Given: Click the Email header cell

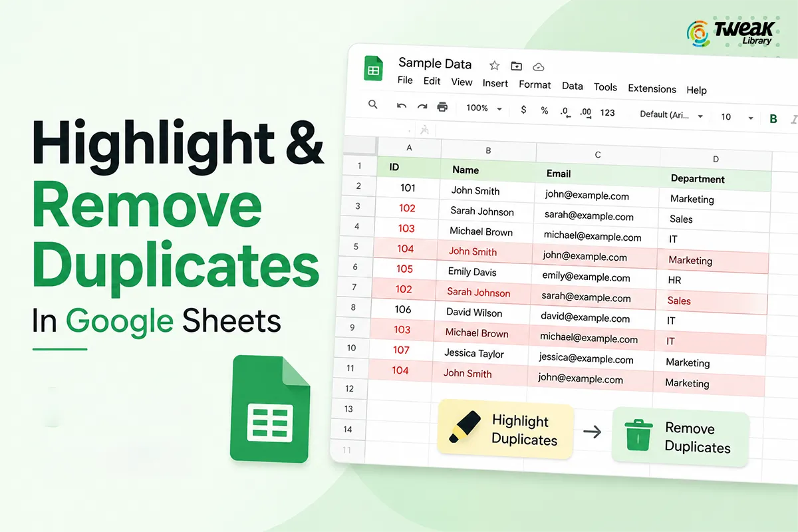Looking at the screenshot, I should coord(597,174).
